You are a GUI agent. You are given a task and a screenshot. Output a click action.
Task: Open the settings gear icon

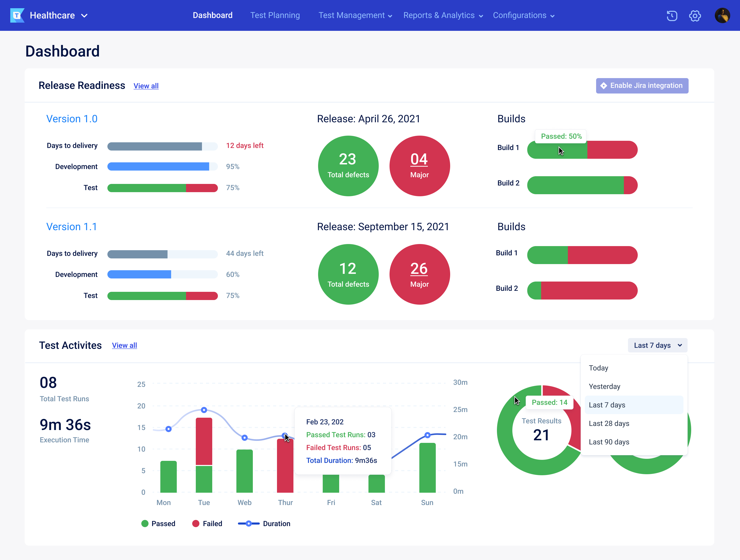pos(695,15)
